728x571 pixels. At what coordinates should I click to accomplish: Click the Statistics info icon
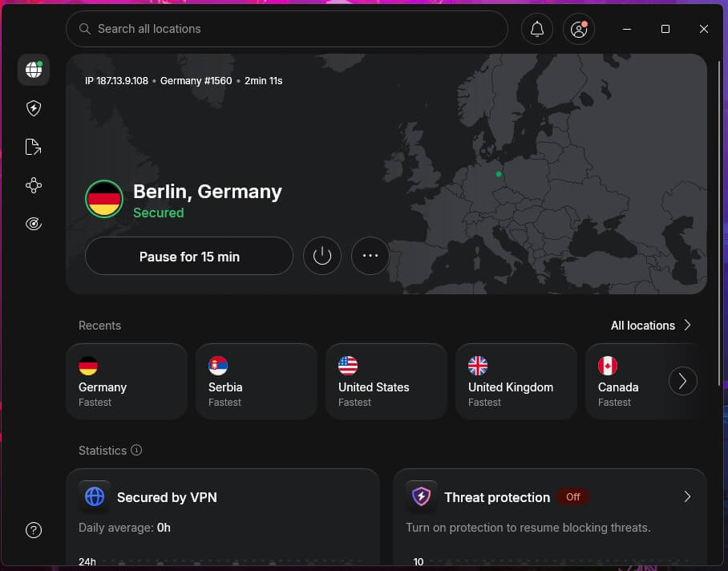tap(136, 450)
